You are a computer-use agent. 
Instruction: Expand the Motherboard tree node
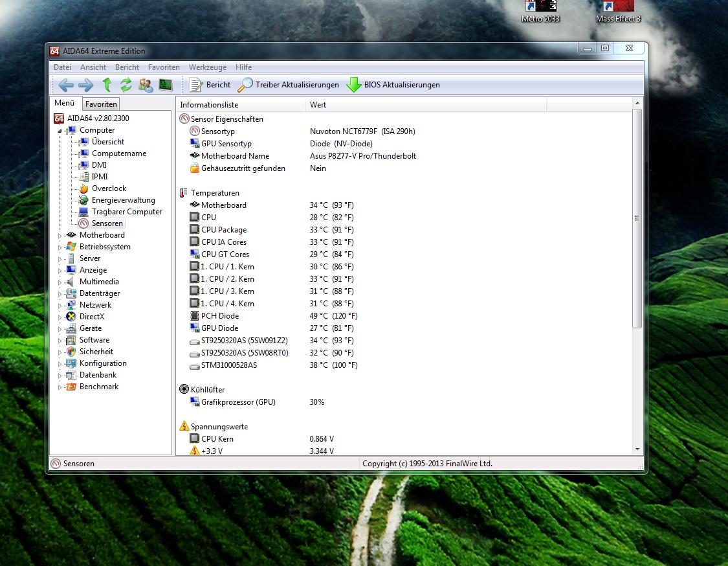(x=60, y=236)
